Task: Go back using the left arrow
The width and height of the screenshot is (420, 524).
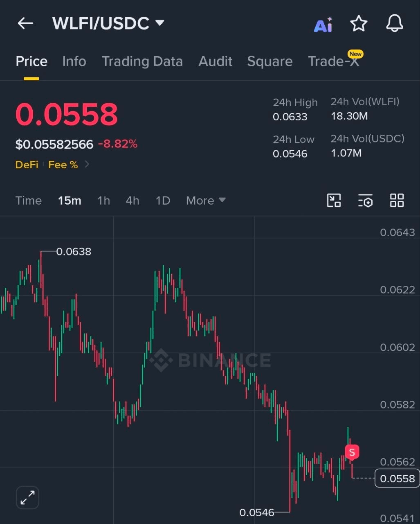Action: (25, 23)
